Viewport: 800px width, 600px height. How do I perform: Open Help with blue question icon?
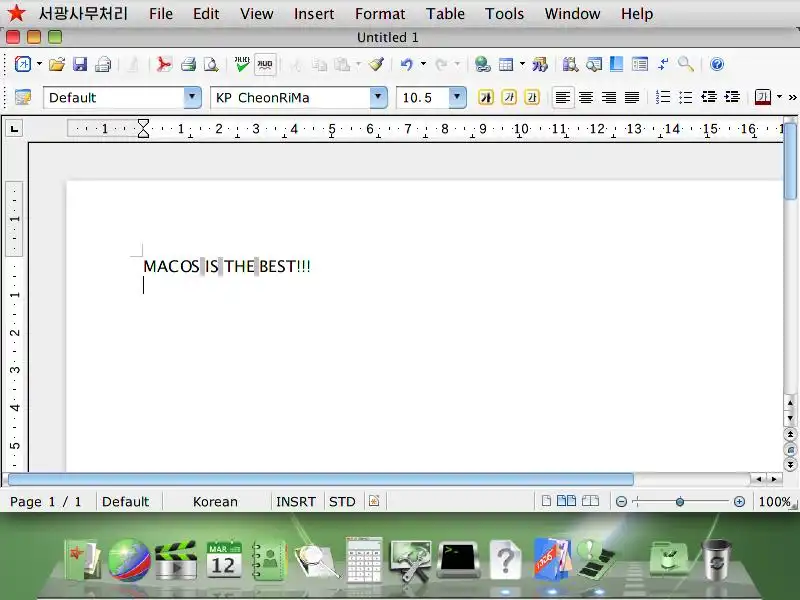717,64
